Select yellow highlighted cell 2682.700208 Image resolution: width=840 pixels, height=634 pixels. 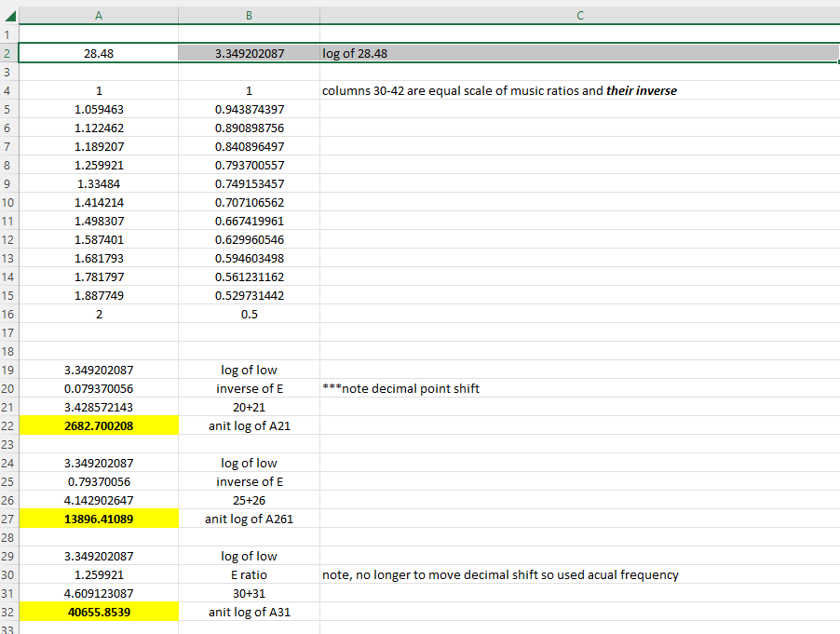click(99, 425)
